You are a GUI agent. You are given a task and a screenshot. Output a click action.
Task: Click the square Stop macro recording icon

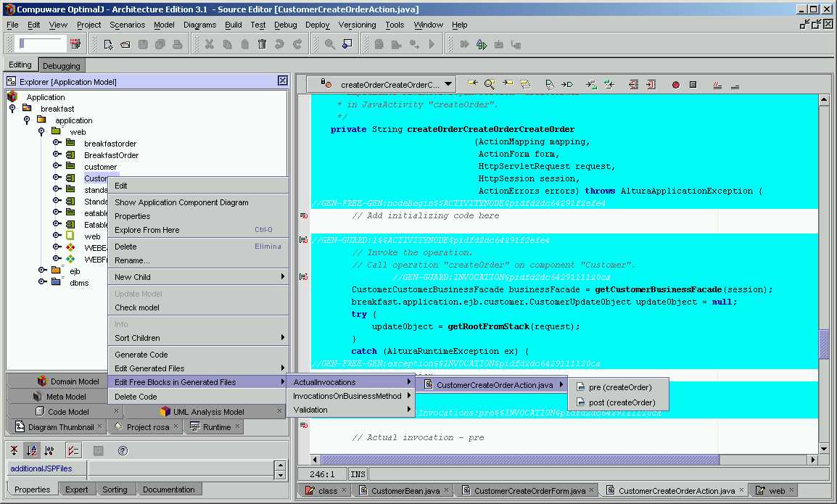tap(693, 84)
